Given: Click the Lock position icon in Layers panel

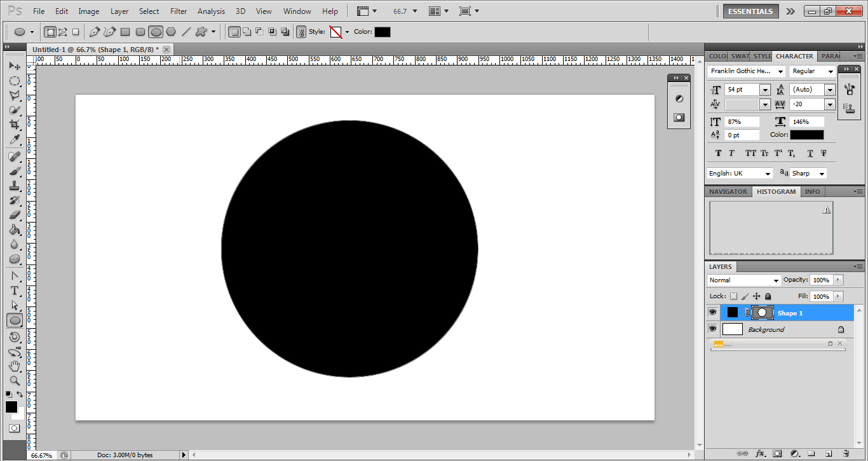Looking at the screenshot, I should coord(756,296).
